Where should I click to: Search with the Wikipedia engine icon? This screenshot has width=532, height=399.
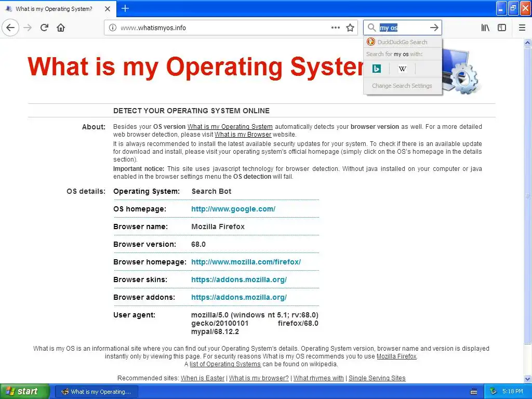tap(403, 69)
